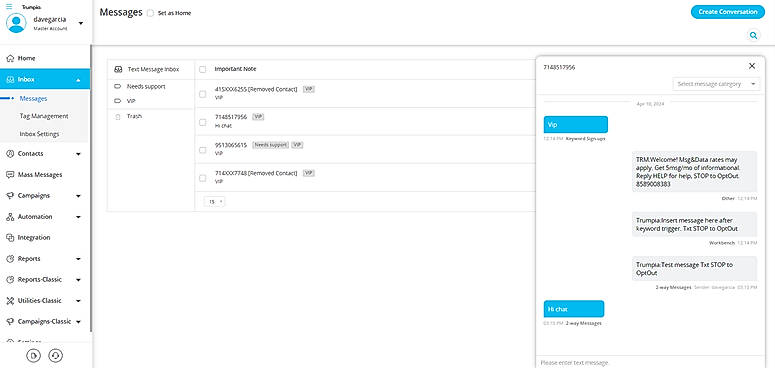The height and width of the screenshot is (368, 775).
Task: Expand the Automation menu arrow
Action: coord(79,217)
